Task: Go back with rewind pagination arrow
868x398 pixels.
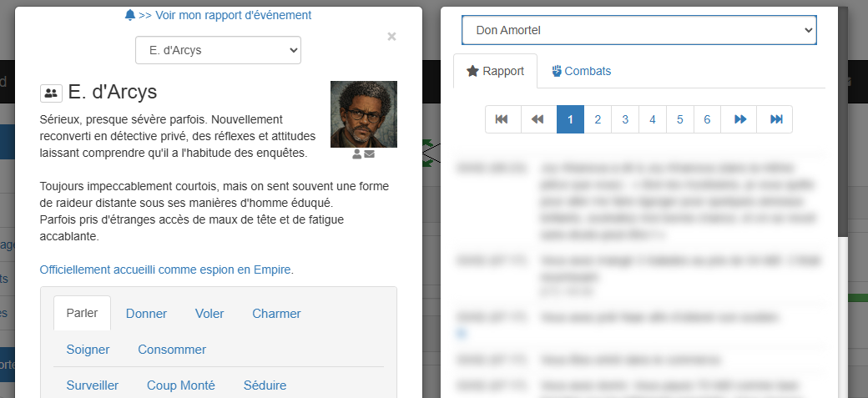Action: [538, 119]
